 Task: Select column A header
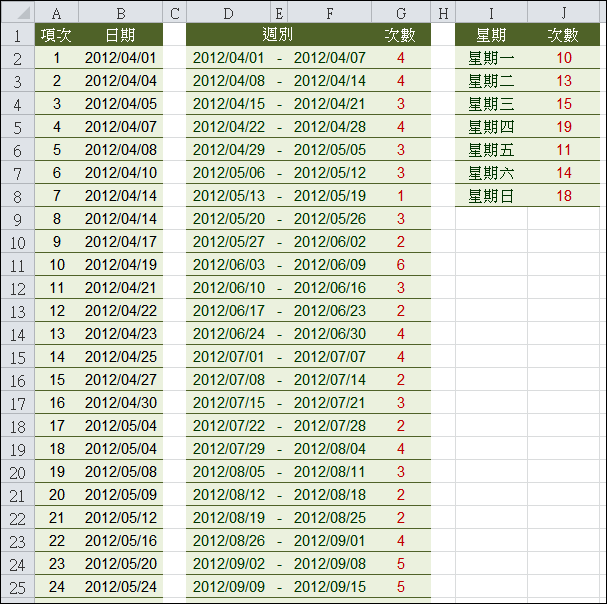(57, 14)
